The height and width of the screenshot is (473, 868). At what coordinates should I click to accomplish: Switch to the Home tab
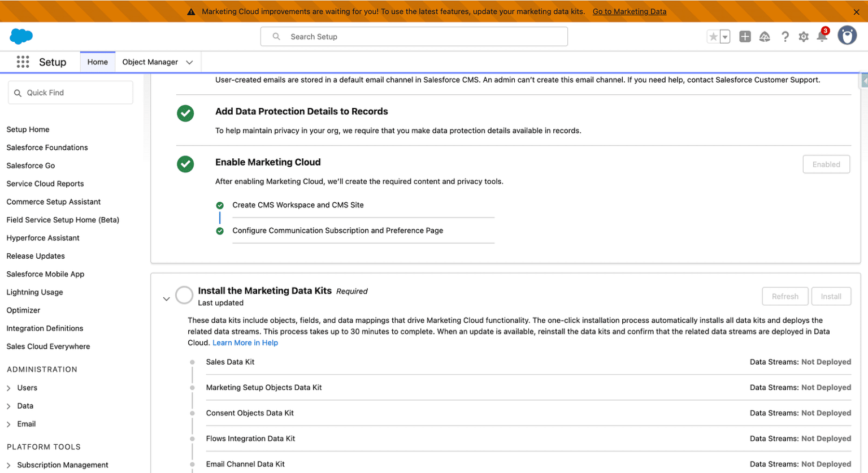[98, 62]
